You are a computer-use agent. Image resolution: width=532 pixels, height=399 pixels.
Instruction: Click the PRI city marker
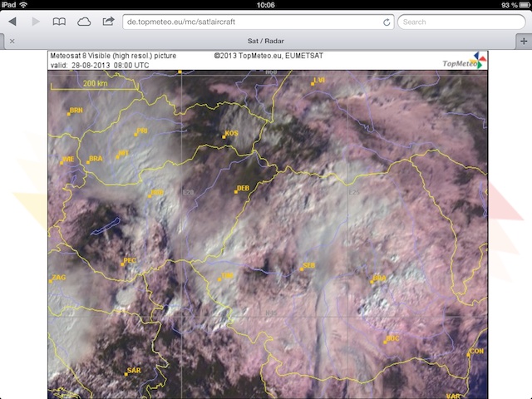tap(135, 135)
